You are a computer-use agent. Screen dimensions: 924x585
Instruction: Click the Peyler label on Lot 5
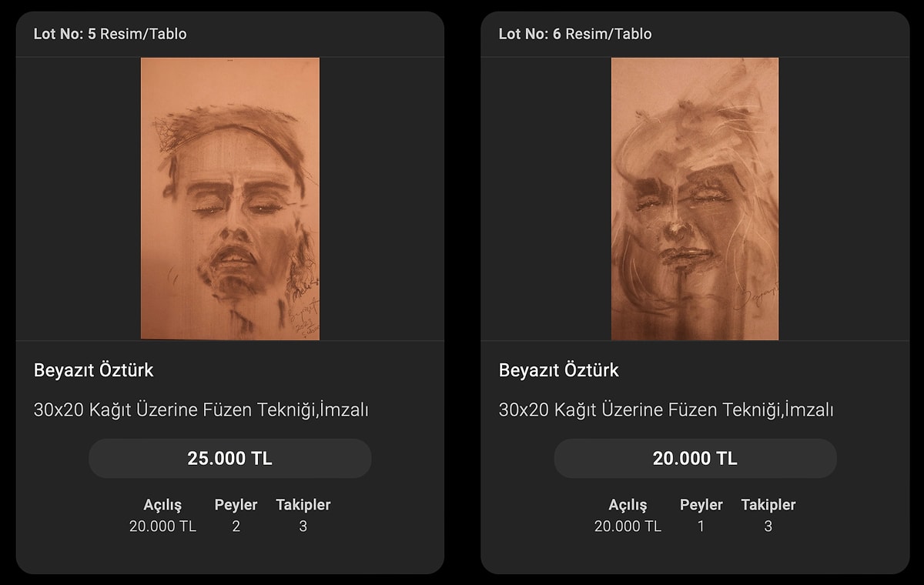pyautogui.click(x=236, y=505)
